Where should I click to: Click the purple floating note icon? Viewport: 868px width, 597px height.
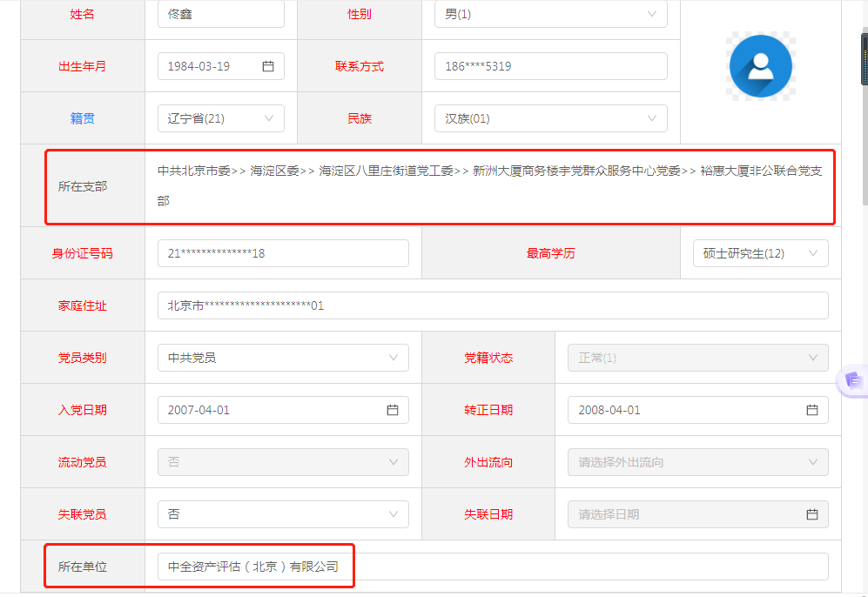point(853,381)
